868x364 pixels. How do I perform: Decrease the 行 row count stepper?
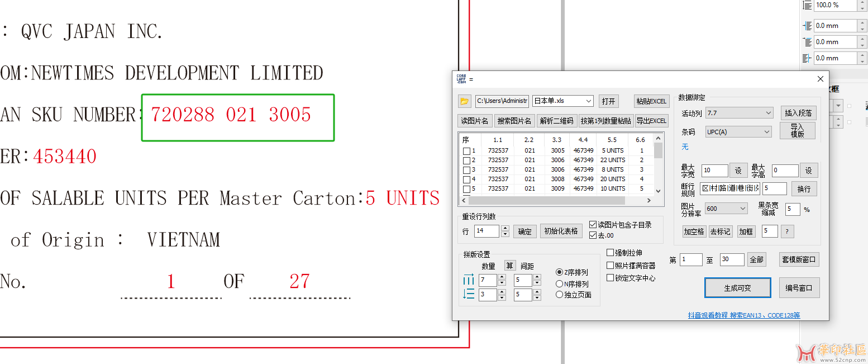click(x=505, y=234)
